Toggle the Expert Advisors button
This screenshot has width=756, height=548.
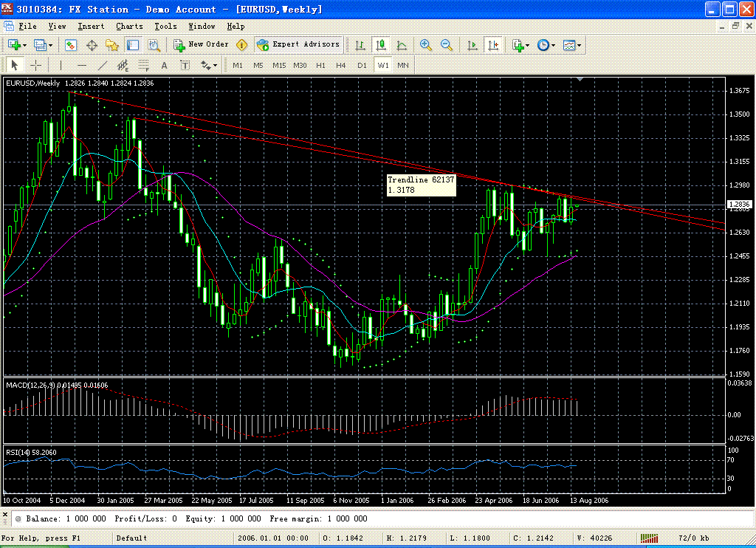pyautogui.click(x=298, y=44)
